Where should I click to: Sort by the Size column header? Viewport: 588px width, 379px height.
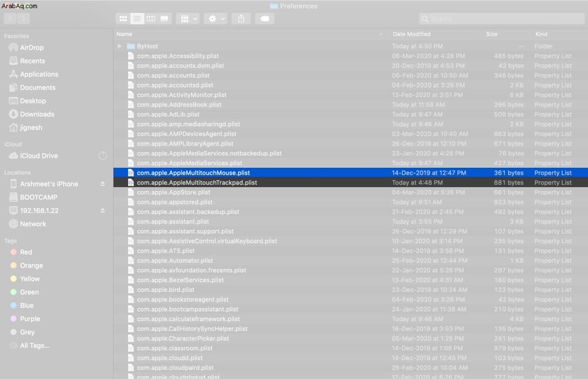pyautogui.click(x=506, y=34)
